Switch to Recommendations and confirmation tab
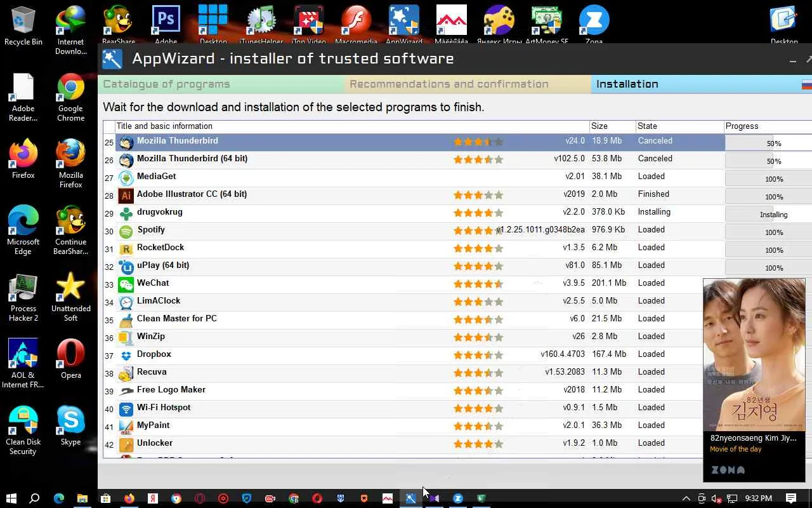This screenshot has width=812, height=508. tap(468, 84)
